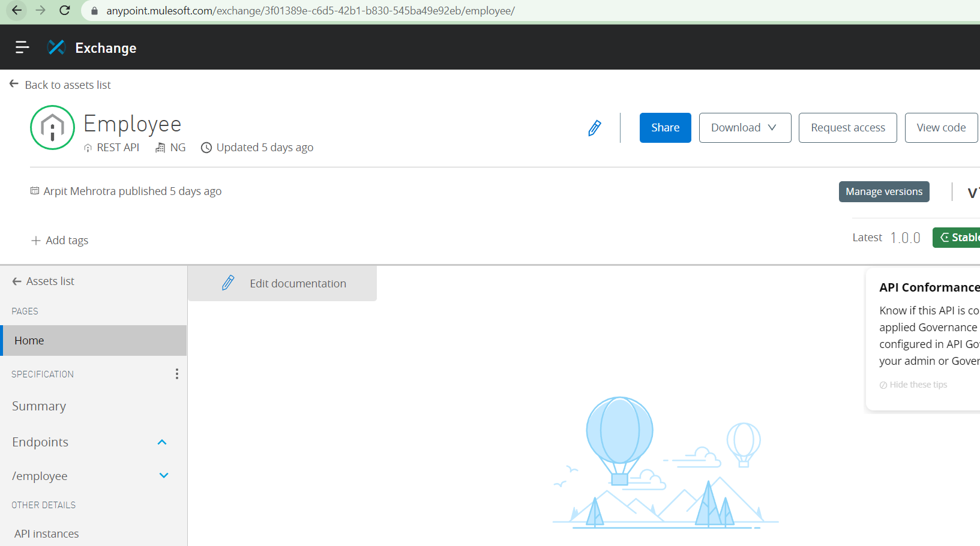Expand the /employee endpoint
Image resolution: width=980 pixels, height=546 pixels.
(163, 475)
